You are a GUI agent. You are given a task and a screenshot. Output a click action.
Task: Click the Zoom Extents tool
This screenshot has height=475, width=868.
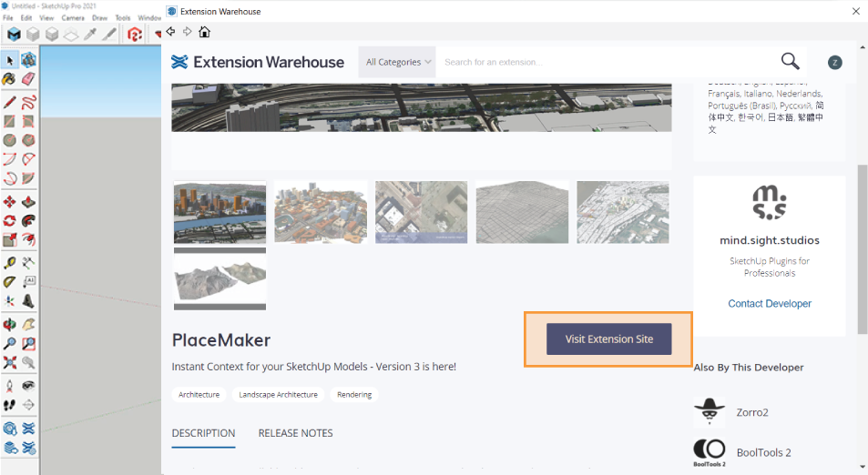click(9, 363)
